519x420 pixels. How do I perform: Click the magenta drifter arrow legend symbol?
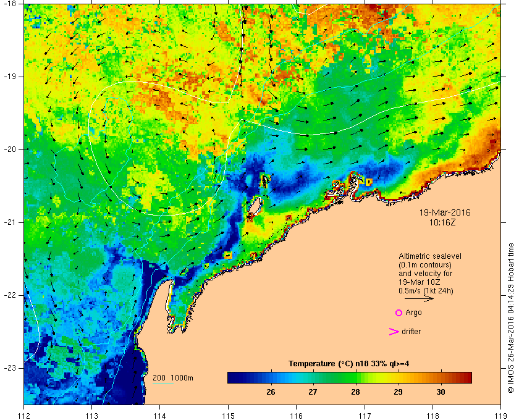point(394,332)
